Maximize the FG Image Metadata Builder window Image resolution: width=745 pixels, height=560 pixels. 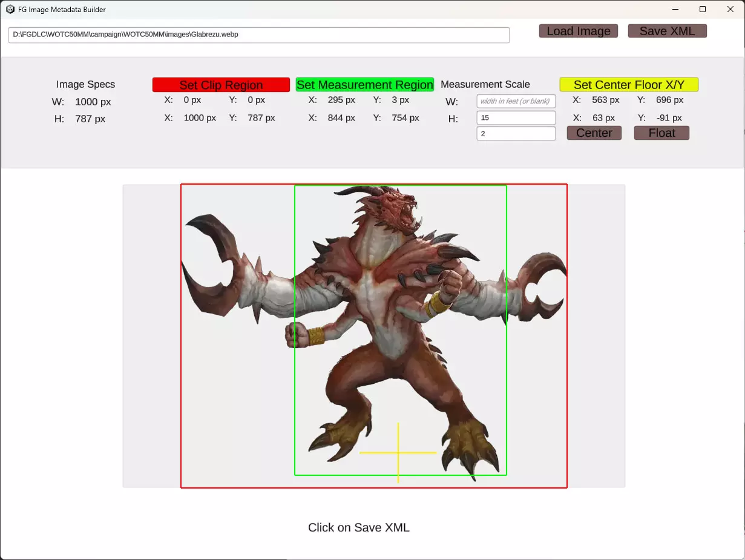(703, 10)
